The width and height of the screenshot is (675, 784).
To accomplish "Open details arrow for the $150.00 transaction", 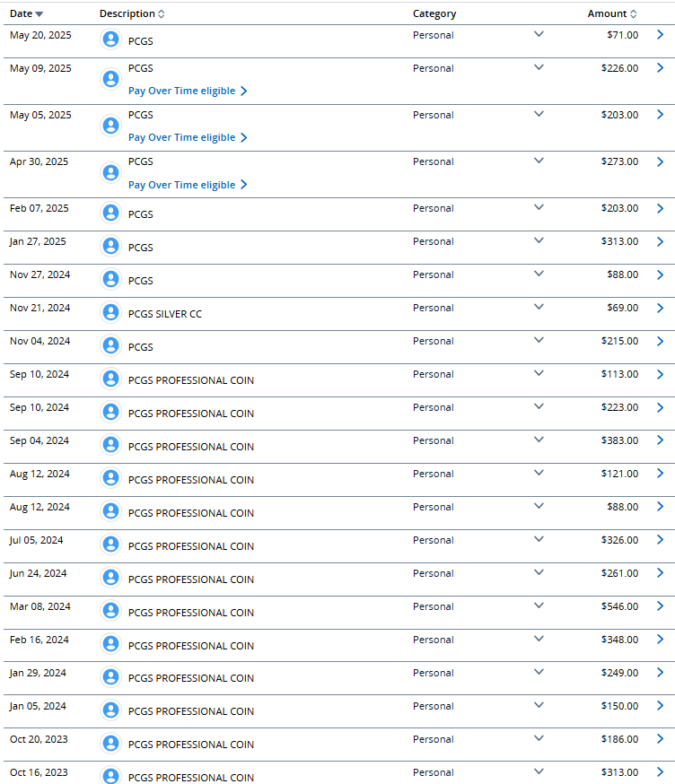I will tap(660, 705).
